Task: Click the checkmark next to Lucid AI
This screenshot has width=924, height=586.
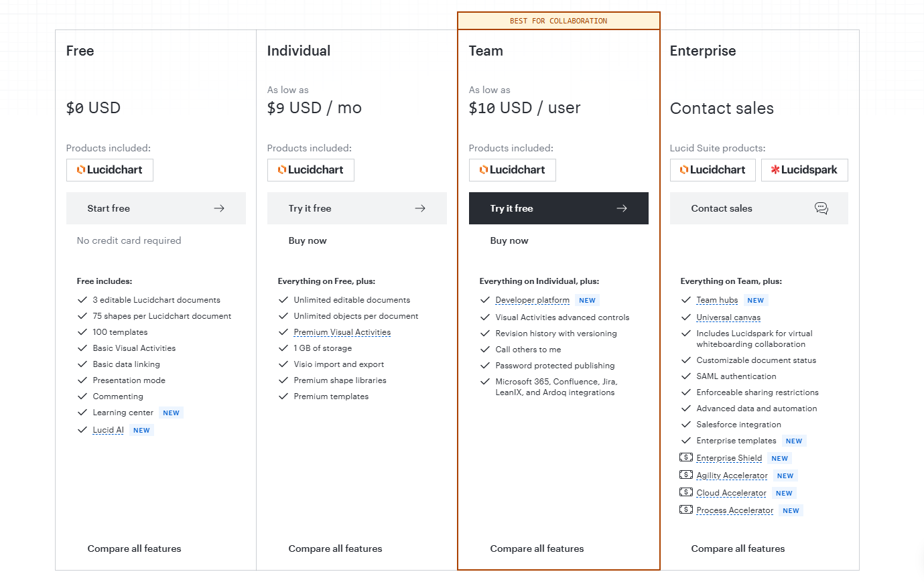Action: click(x=82, y=430)
